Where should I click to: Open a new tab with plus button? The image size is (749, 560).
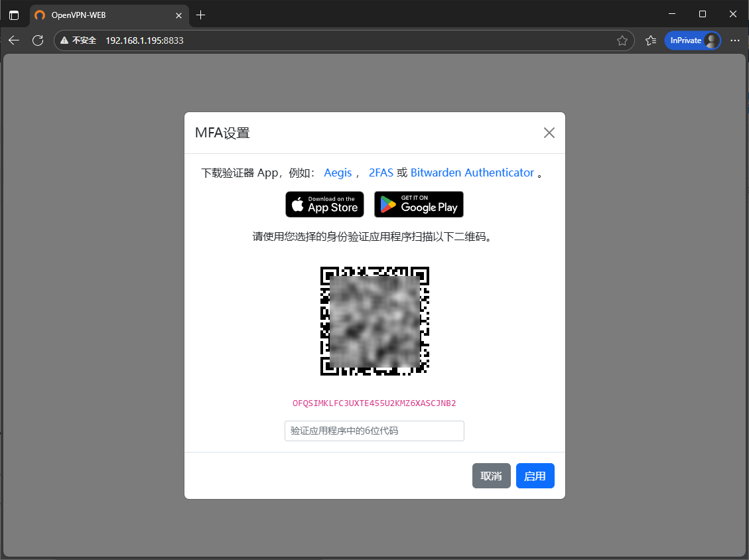[201, 15]
